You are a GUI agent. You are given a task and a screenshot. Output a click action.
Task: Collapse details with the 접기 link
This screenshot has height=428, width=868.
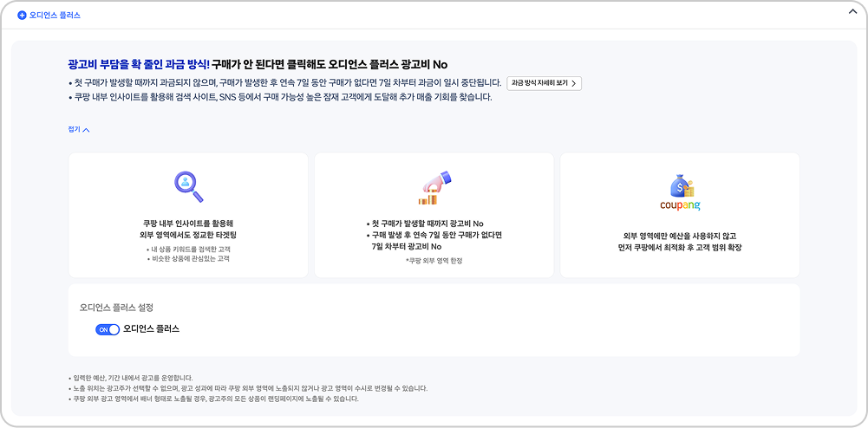click(x=78, y=130)
